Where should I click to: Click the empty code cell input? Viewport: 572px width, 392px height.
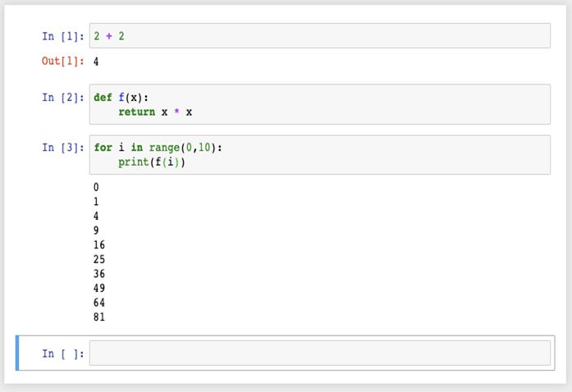[320, 353]
